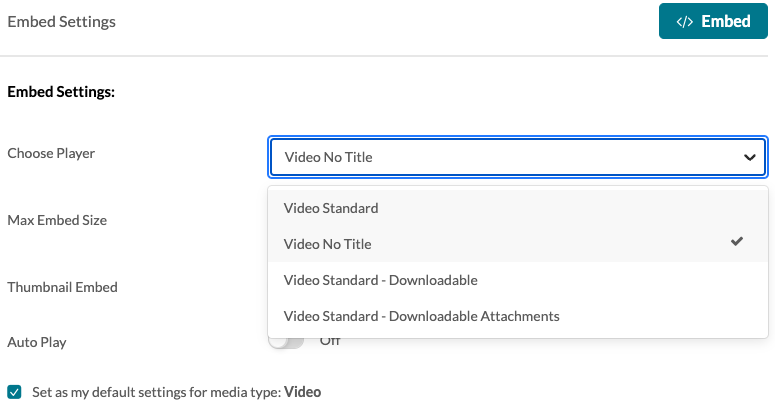This screenshot has height=407, width=775.
Task: Click the Embed button
Action: pyautogui.click(x=713, y=21)
